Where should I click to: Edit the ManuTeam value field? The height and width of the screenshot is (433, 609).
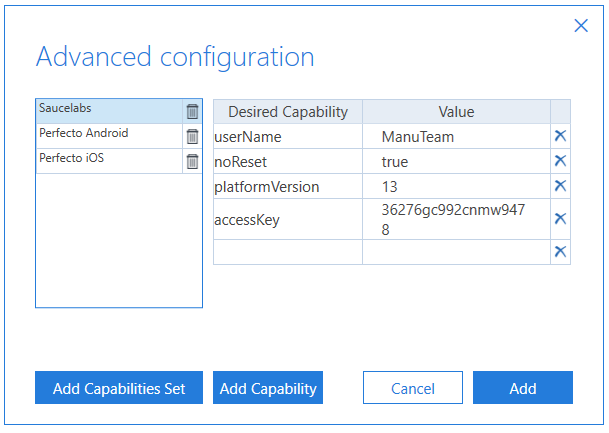[455, 137]
